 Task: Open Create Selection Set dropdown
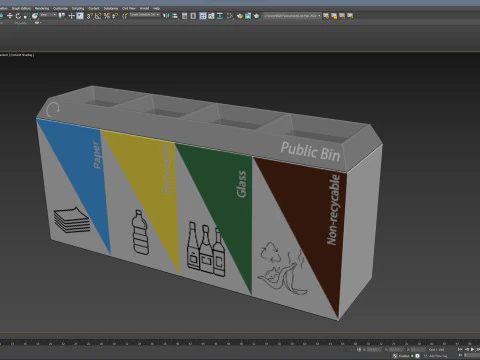point(145,15)
